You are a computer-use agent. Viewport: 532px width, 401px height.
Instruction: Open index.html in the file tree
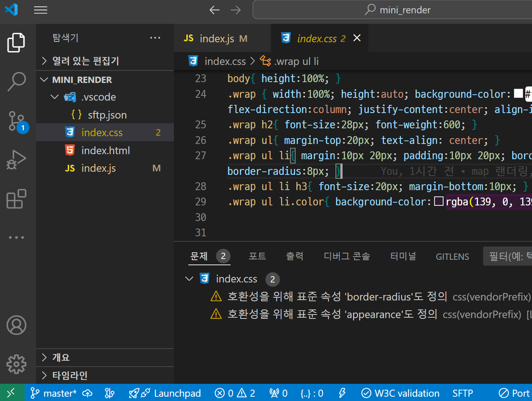(x=105, y=151)
